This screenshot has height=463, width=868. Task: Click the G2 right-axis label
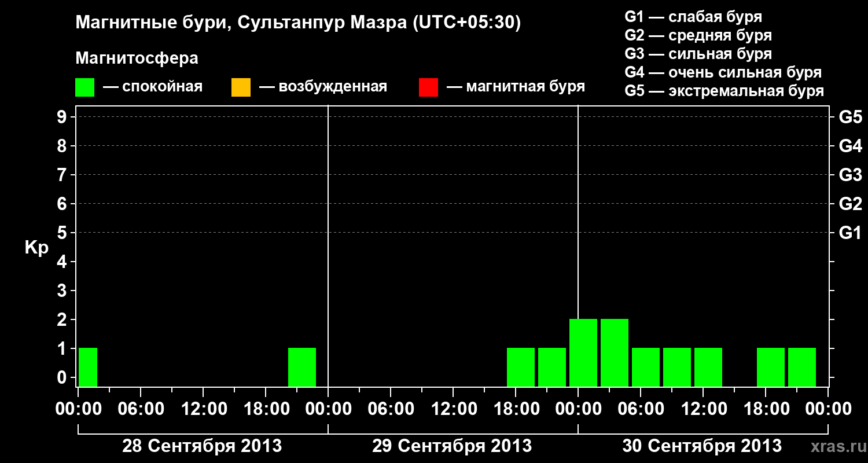(x=851, y=204)
